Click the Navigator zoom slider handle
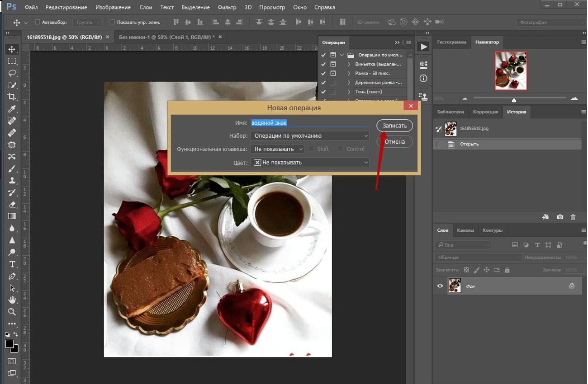The height and width of the screenshot is (384, 588). tap(514, 100)
